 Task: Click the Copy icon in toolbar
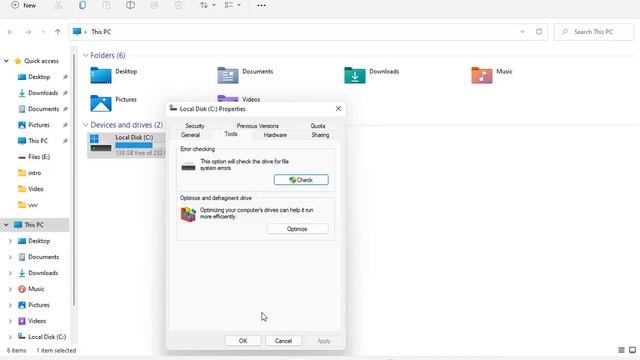[x=82, y=5]
